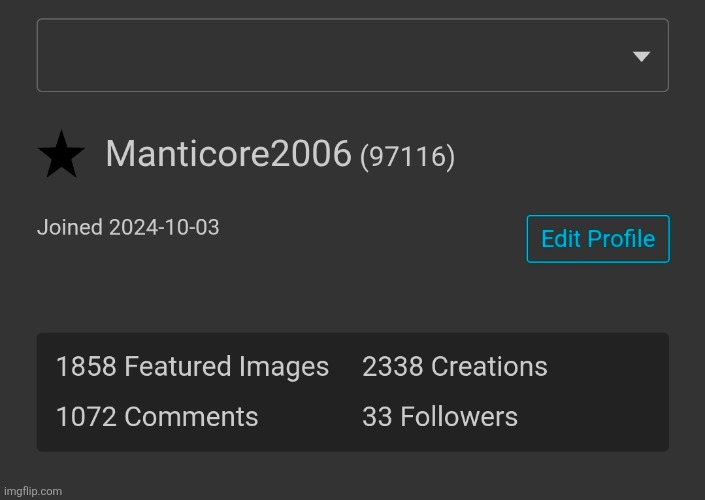This screenshot has height=500, width=705.
Task: View the 'Followers' label
Action: [458, 417]
